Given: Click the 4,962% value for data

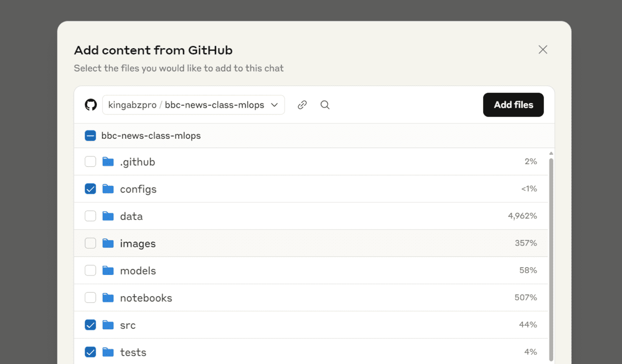Looking at the screenshot, I should point(522,216).
